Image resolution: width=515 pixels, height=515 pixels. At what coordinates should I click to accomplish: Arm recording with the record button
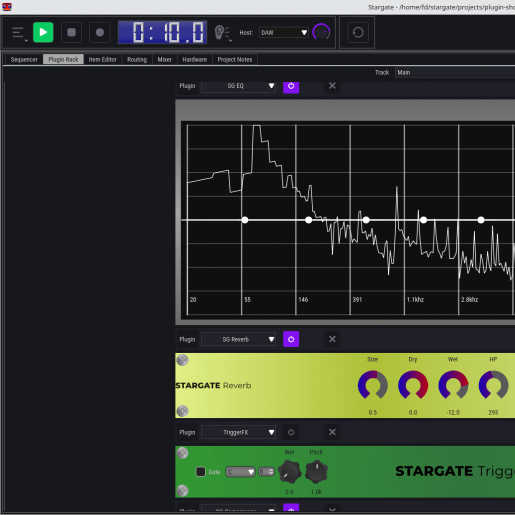click(x=100, y=32)
